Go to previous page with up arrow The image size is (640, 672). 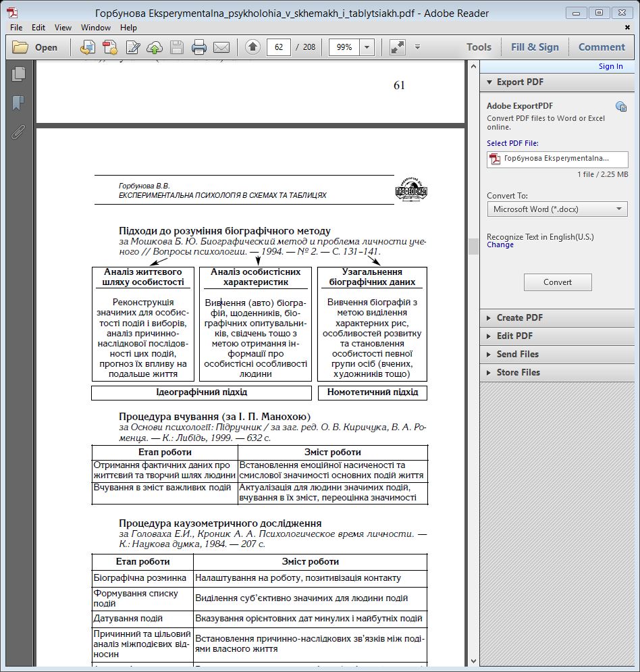click(252, 47)
